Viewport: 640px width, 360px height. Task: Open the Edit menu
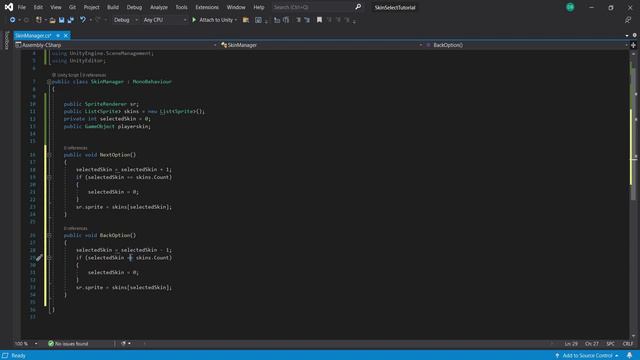click(x=38, y=7)
